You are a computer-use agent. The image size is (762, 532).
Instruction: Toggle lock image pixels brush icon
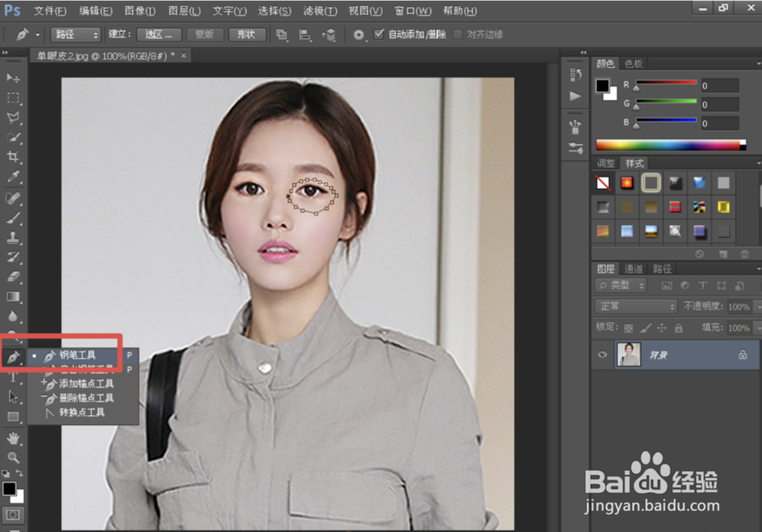pyautogui.click(x=645, y=328)
